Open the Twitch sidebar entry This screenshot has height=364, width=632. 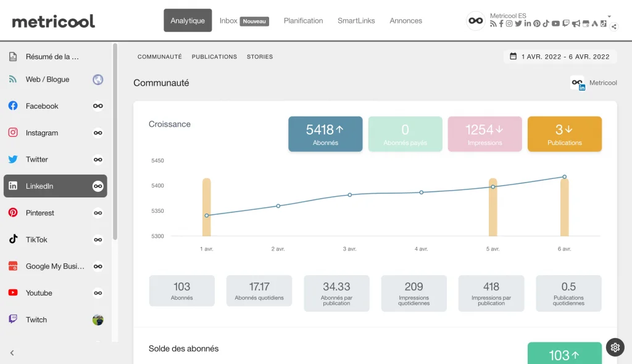pos(55,319)
